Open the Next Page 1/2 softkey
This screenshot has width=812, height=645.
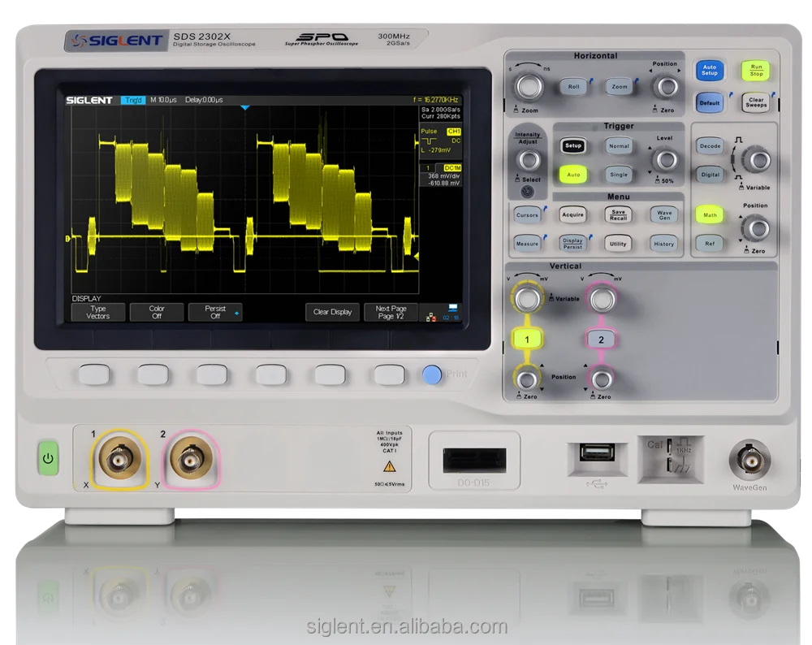[391, 311]
